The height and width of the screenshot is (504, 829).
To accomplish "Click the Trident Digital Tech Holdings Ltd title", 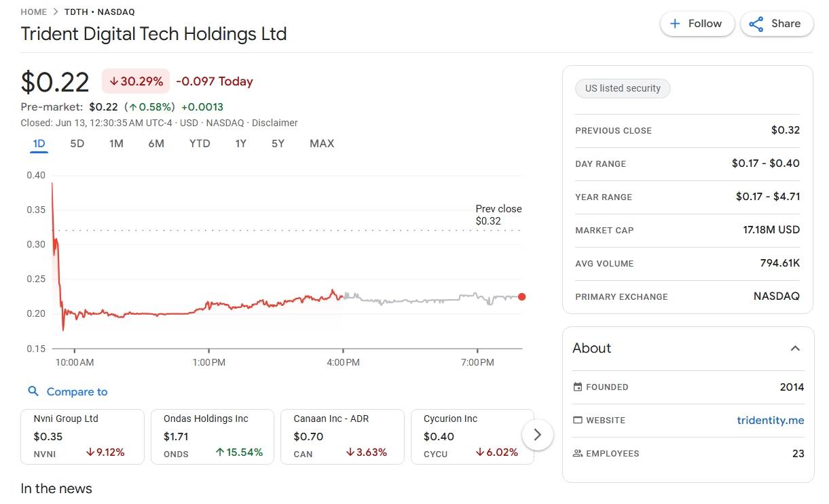I will pos(154,33).
